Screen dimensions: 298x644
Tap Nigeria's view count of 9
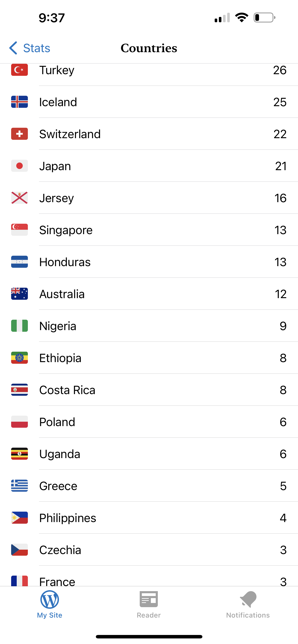pos(283,326)
